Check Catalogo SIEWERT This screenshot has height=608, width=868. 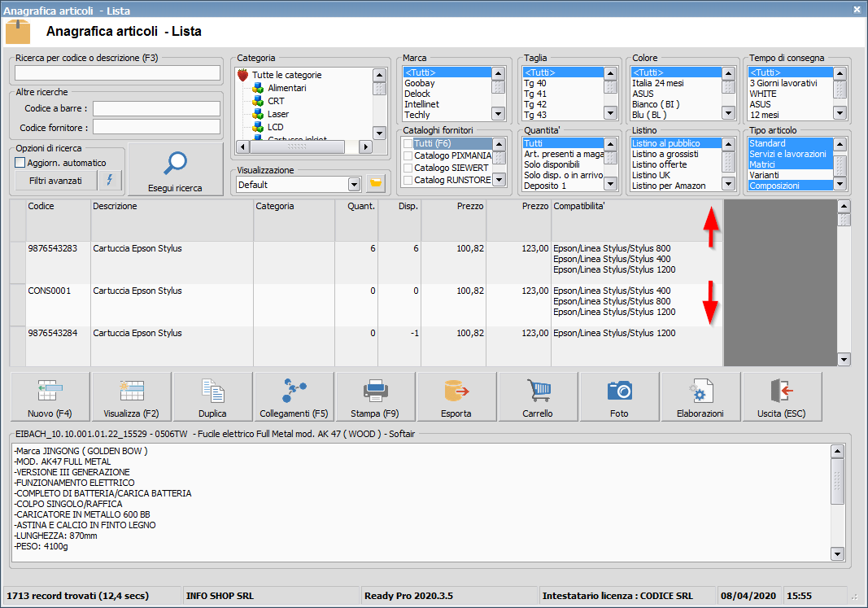(x=408, y=168)
